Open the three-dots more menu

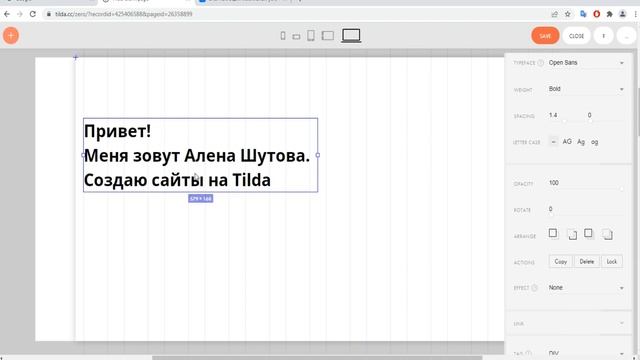(x=627, y=36)
